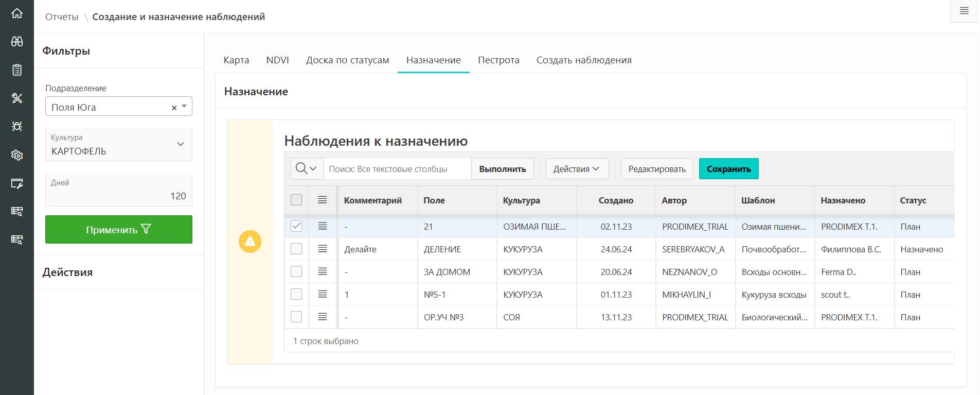
Task: Tick the select-all checkbox in the table header
Action: (x=296, y=200)
